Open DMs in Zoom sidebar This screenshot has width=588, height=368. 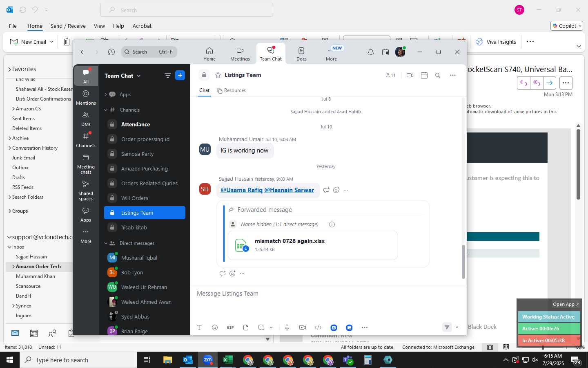[x=86, y=119]
